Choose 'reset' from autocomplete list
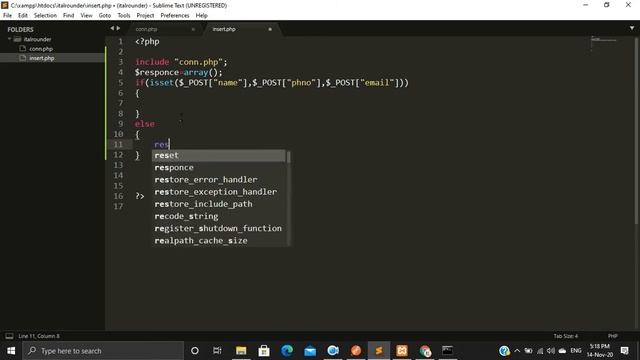The height and width of the screenshot is (360, 640). coord(219,156)
